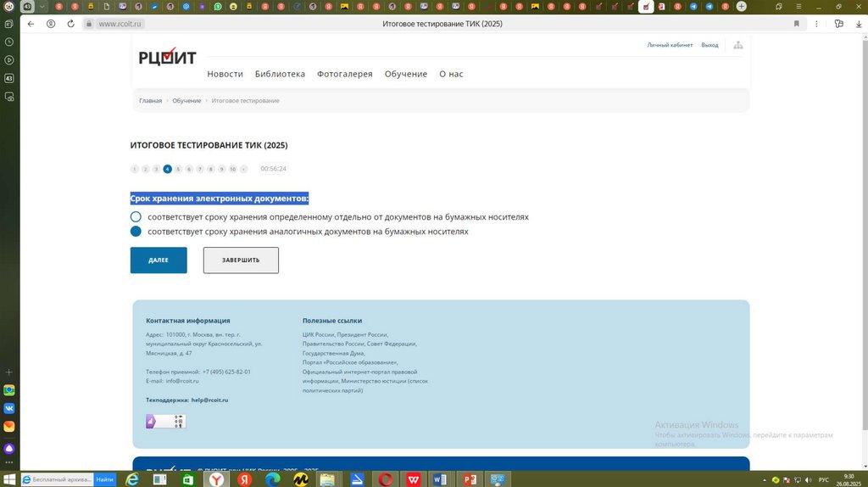Open the Alice assistant icon in the sidebar
Image resolution: width=868 pixels, height=487 pixels.
pyautogui.click(x=8, y=448)
